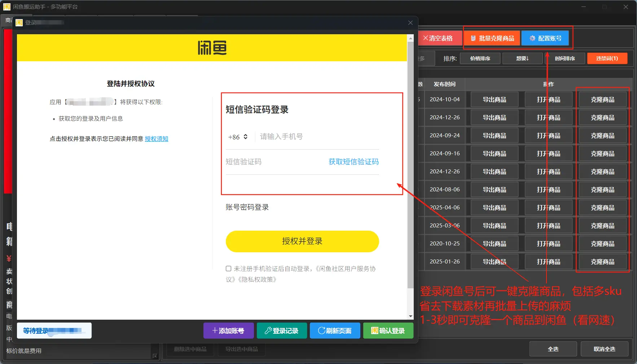The height and width of the screenshot is (364, 637).
Task: Click 获取短信验证码 link
Action: (353, 162)
